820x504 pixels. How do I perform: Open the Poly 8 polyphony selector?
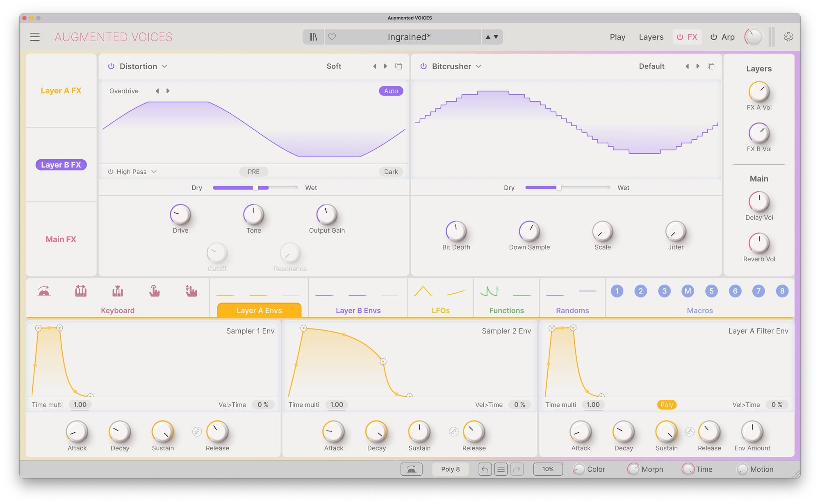[x=451, y=469]
